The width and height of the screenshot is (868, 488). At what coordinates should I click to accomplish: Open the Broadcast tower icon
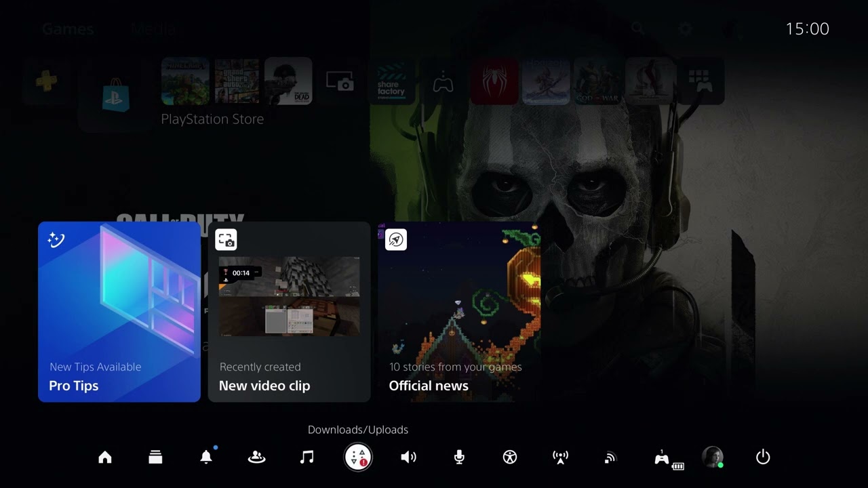click(560, 457)
